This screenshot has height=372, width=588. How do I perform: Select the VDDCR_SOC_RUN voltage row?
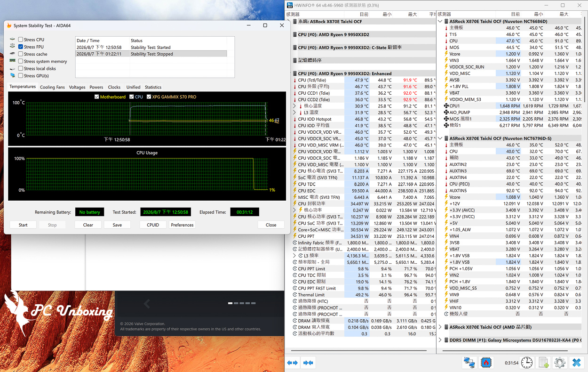coord(512,67)
